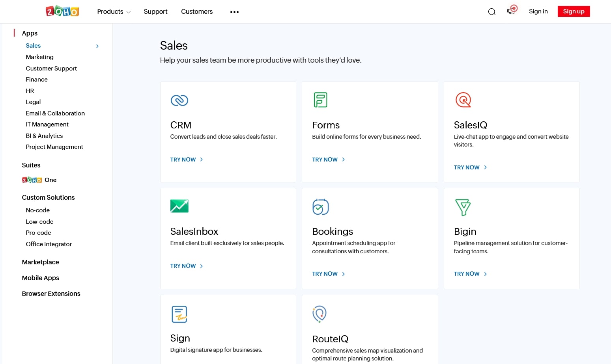611x364 pixels.
Task: Open the notification icon beside Sign in
Action: click(x=512, y=11)
